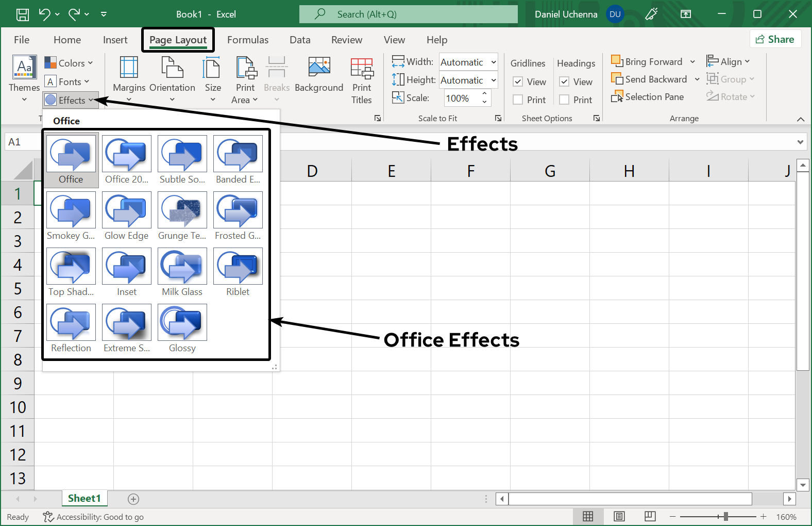Image resolution: width=812 pixels, height=526 pixels.
Task: Open Scale to Fit dialog launcher
Action: (498, 118)
